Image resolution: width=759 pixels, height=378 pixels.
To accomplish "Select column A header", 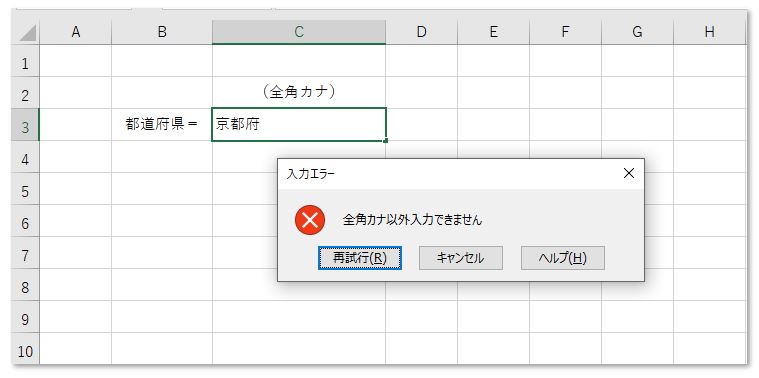I will (x=76, y=32).
